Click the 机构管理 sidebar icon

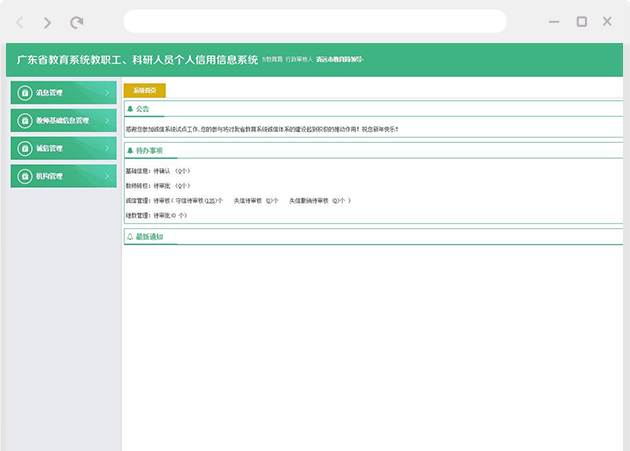click(24, 176)
